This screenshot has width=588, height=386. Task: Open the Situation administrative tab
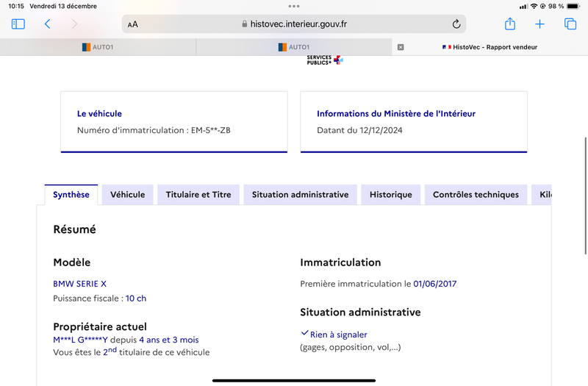tap(301, 195)
